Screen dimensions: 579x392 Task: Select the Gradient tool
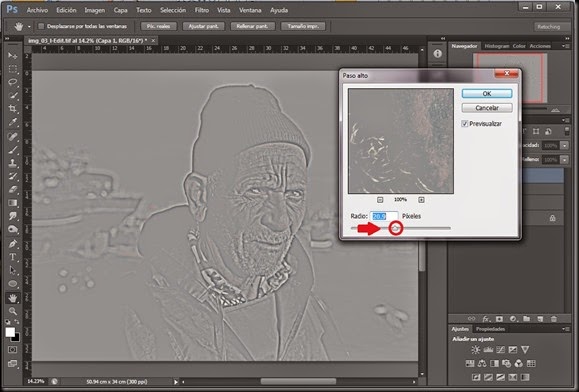[13, 203]
